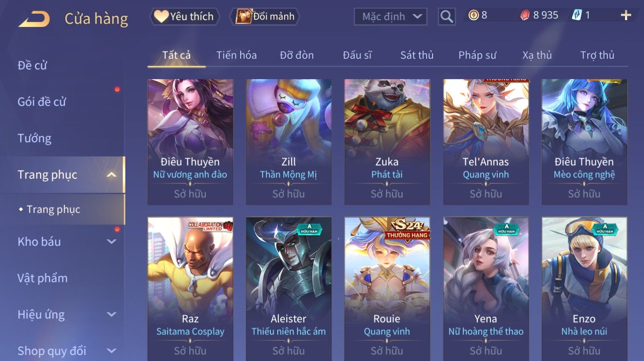Select the Pháp sư filter tab
This screenshot has height=361, width=644.
pyautogui.click(x=477, y=55)
